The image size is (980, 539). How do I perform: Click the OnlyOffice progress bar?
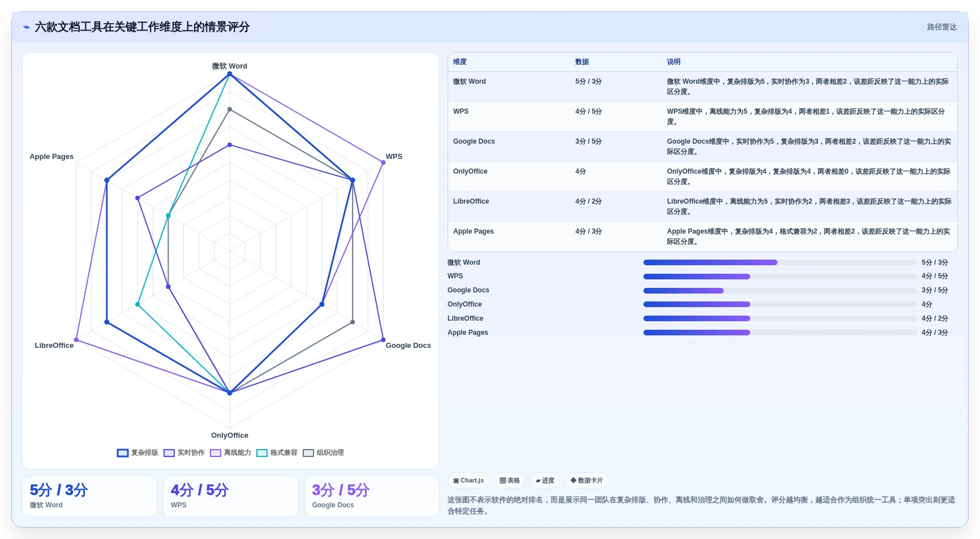click(780, 304)
